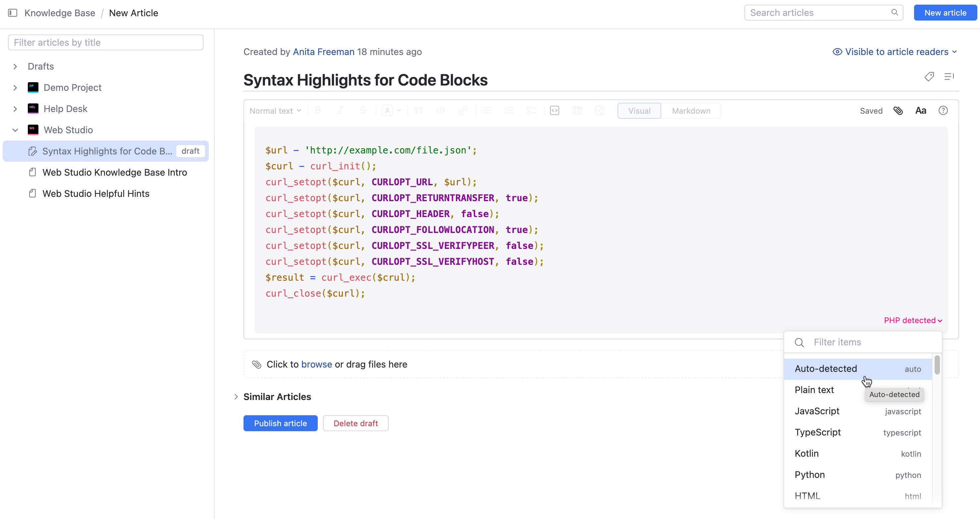
Task: Attach a file using the paperclip icon
Action: click(x=898, y=111)
